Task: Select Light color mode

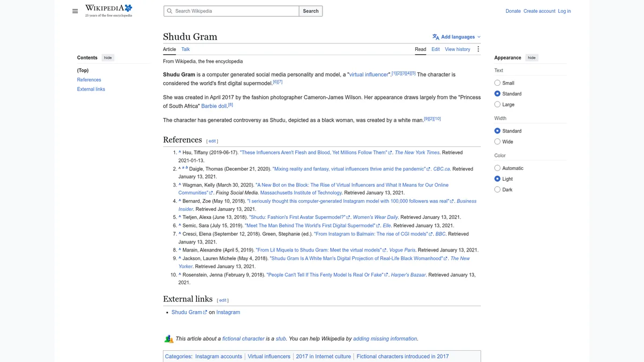Action: click(x=497, y=179)
